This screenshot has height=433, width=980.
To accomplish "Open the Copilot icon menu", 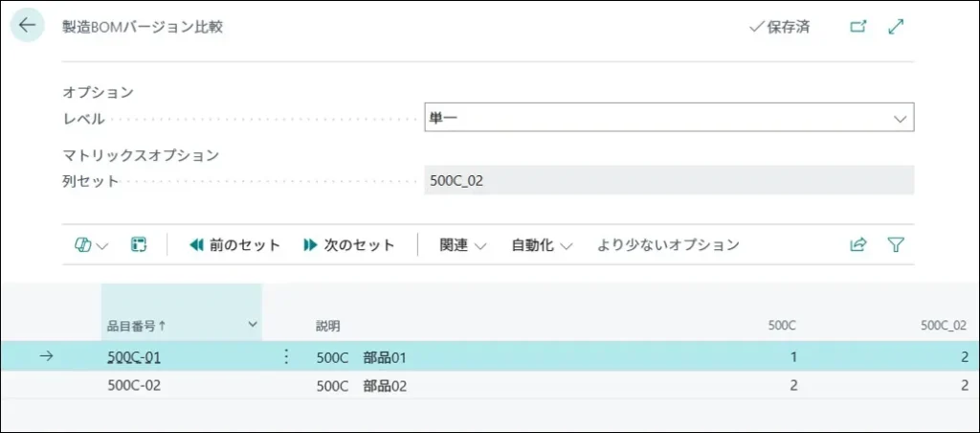I will point(91,245).
